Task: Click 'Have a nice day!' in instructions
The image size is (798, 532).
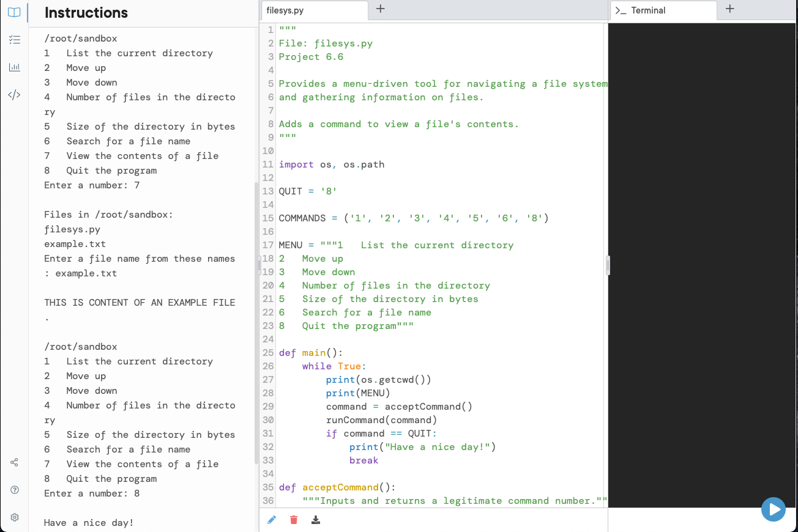Action: (x=89, y=523)
